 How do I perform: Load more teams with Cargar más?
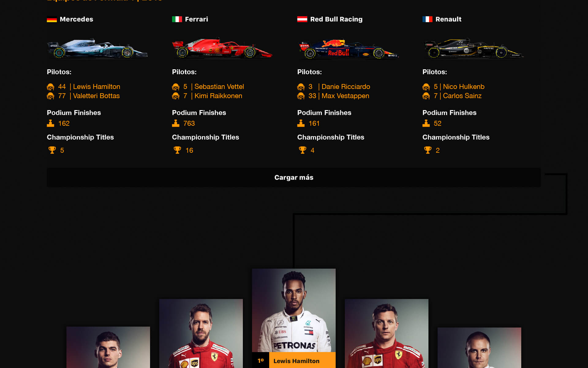(294, 177)
